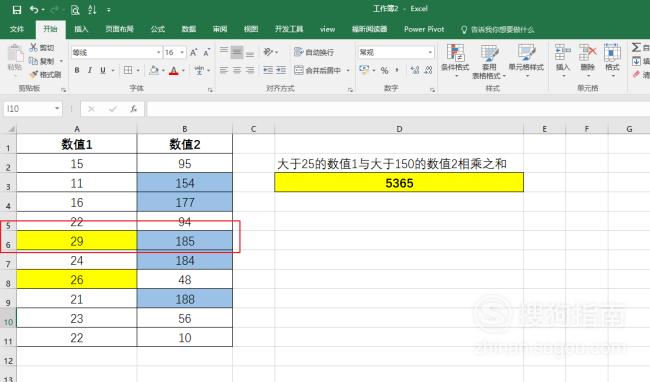
Task: Open the font size 16 dropdown
Action: click(x=182, y=53)
